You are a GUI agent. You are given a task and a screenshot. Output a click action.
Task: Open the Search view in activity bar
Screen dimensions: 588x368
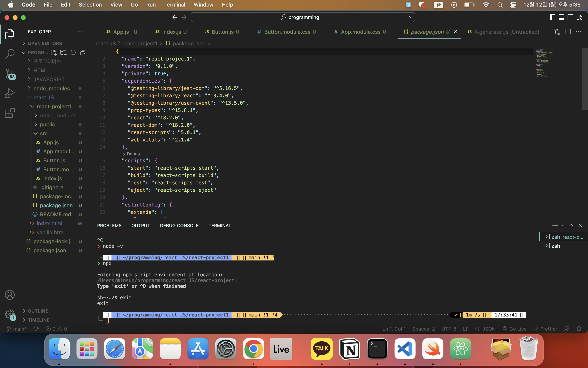click(x=10, y=54)
